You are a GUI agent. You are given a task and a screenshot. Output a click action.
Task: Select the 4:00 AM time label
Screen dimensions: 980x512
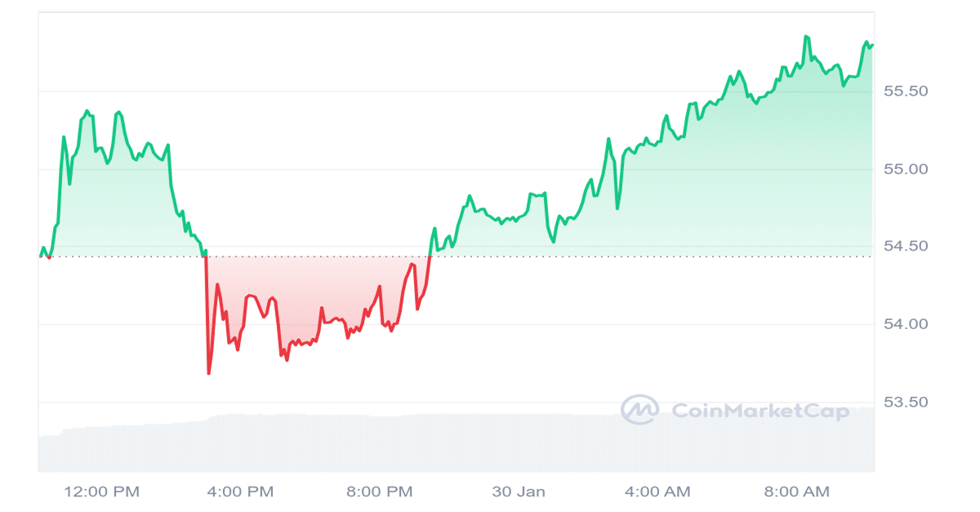pyautogui.click(x=657, y=492)
